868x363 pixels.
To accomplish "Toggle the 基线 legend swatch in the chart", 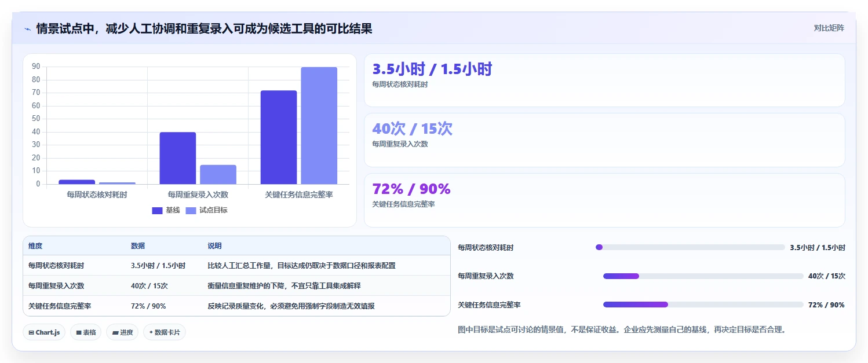I will pyautogui.click(x=158, y=211).
